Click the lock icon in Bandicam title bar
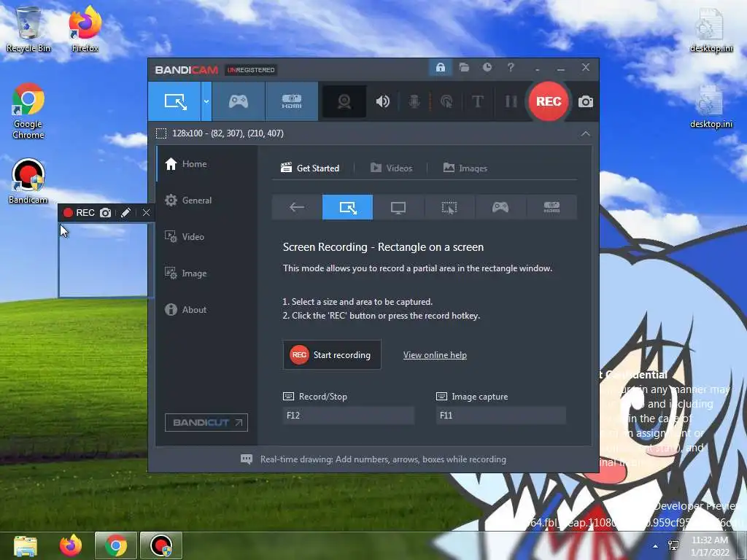This screenshot has width=747, height=560. 440,68
